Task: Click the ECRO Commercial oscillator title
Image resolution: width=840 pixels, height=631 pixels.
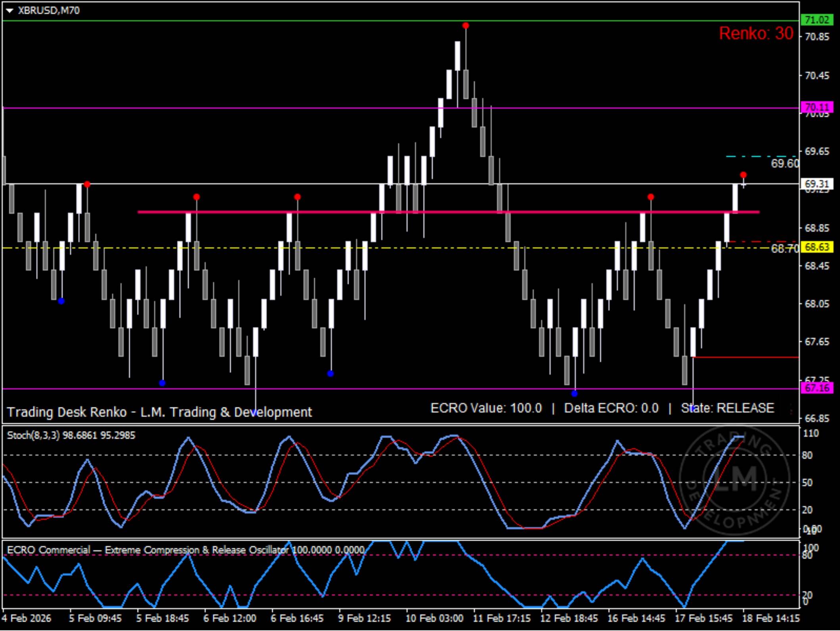Action: (x=186, y=550)
